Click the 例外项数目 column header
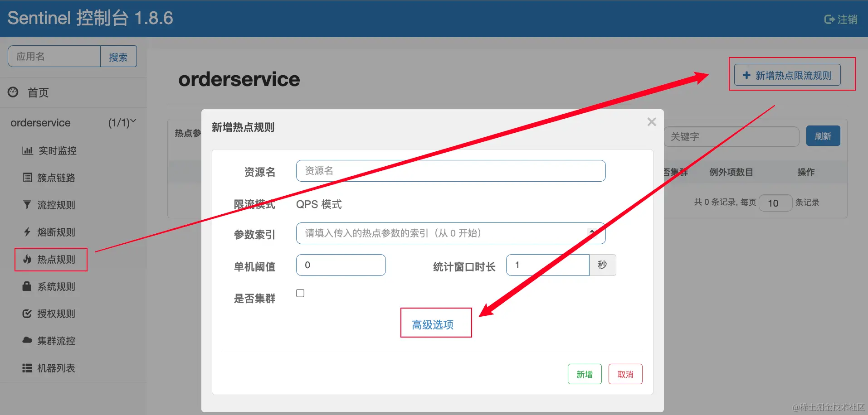868x415 pixels. [731, 172]
